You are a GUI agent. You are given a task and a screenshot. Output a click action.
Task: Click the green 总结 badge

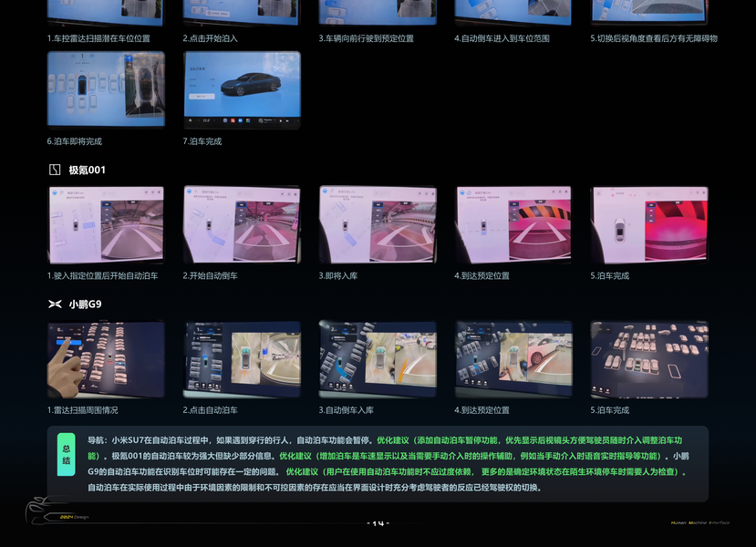(66, 455)
